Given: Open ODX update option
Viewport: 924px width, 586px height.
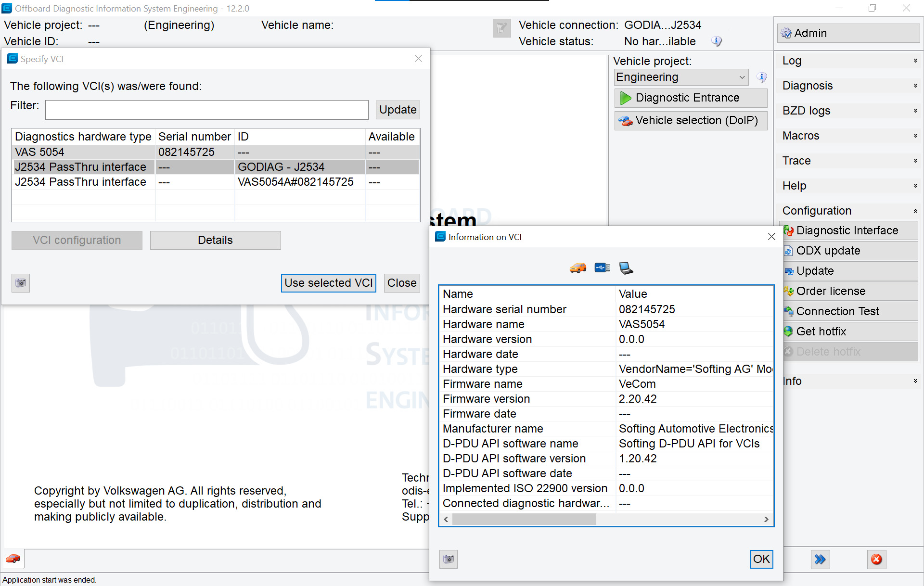Looking at the screenshot, I should point(848,251).
